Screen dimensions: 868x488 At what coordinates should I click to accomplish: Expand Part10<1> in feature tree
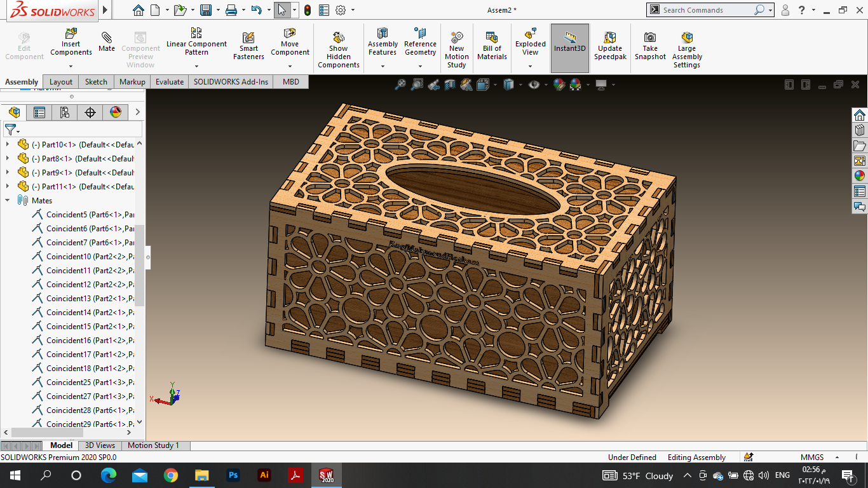click(x=8, y=145)
